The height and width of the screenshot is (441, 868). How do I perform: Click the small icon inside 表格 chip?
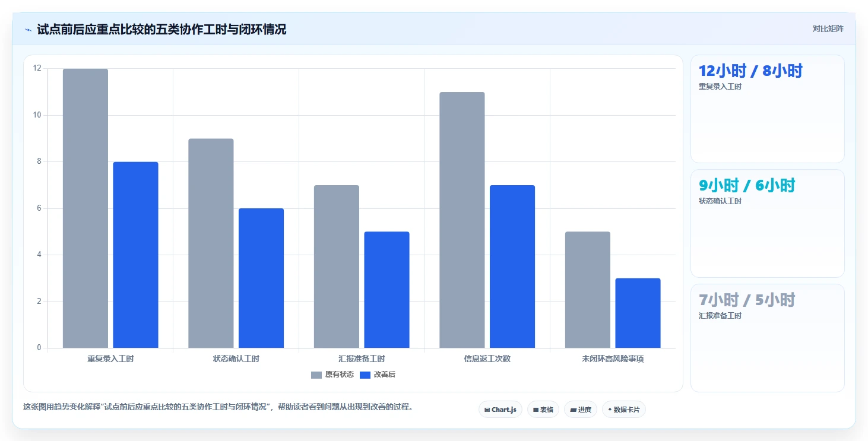536,410
